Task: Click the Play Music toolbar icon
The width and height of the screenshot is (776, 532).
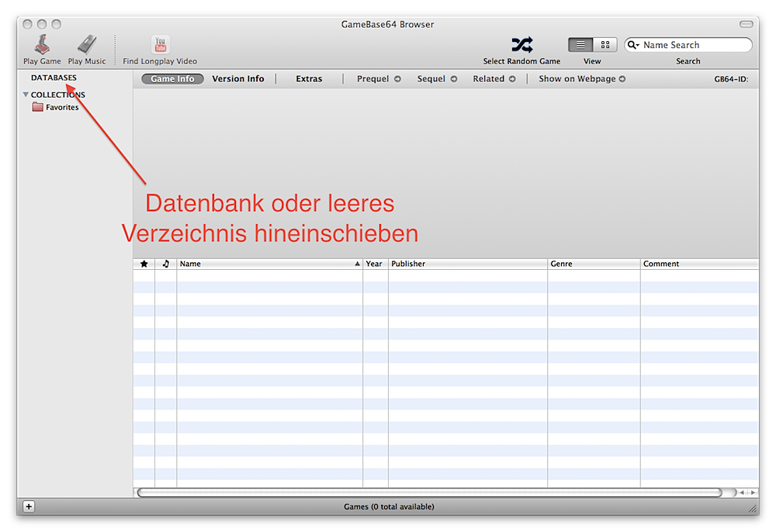Action: pos(87,45)
